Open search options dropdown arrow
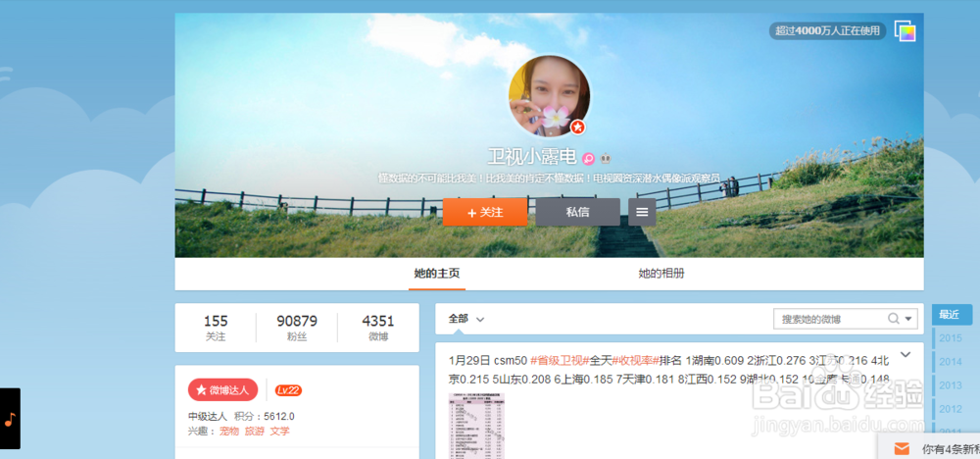This screenshot has height=459, width=980. [x=908, y=319]
